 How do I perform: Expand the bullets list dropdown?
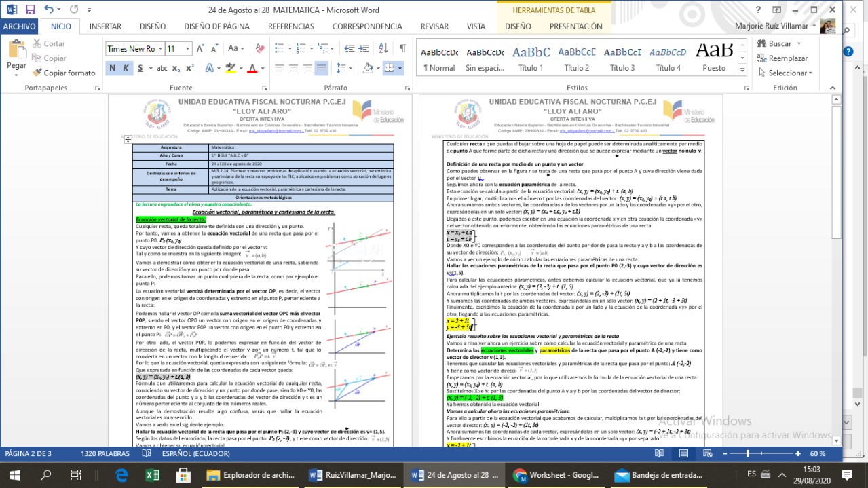pos(289,48)
